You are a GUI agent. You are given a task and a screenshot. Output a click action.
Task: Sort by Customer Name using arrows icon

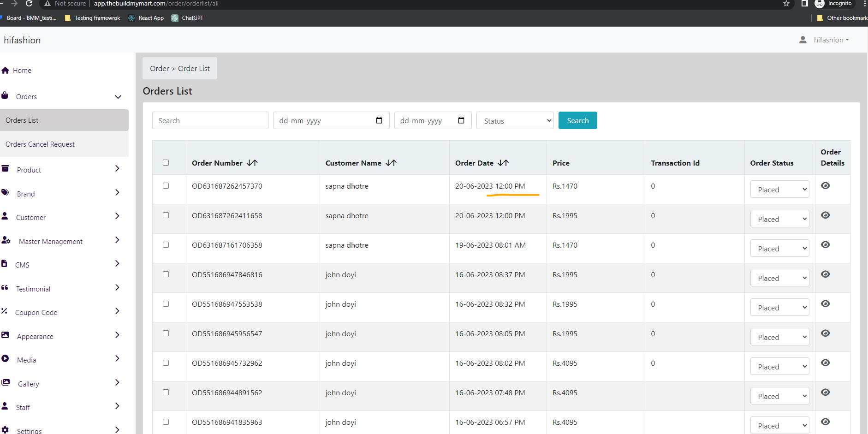click(x=391, y=163)
